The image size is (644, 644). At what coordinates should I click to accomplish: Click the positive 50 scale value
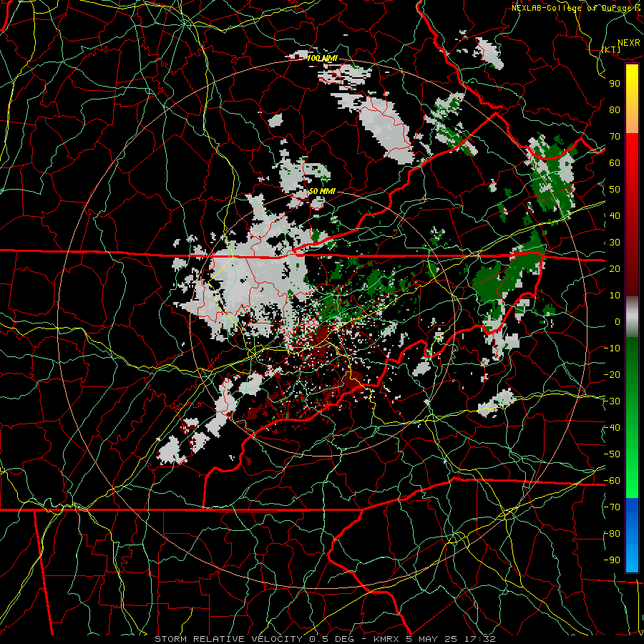pos(615,190)
